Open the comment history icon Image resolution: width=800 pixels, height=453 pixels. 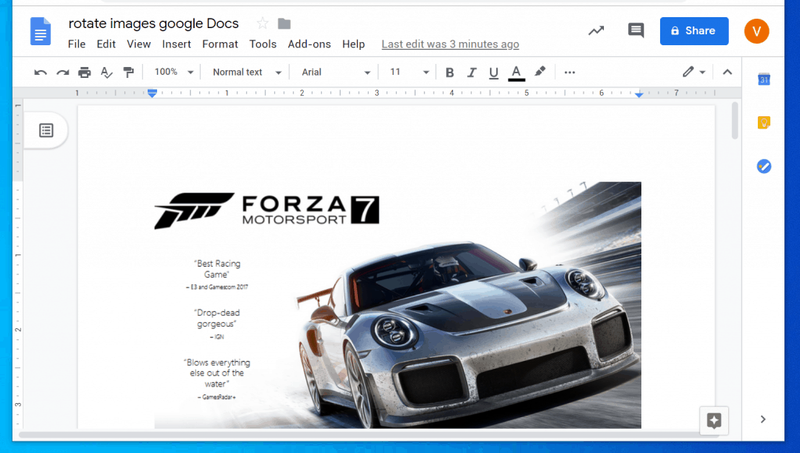(636, 31)
